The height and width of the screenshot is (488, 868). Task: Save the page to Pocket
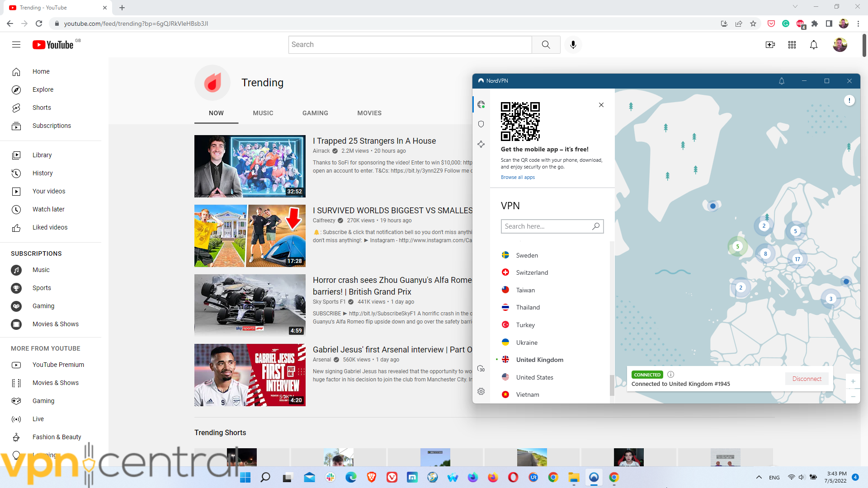pyautogui.click(x=771, y=23)
